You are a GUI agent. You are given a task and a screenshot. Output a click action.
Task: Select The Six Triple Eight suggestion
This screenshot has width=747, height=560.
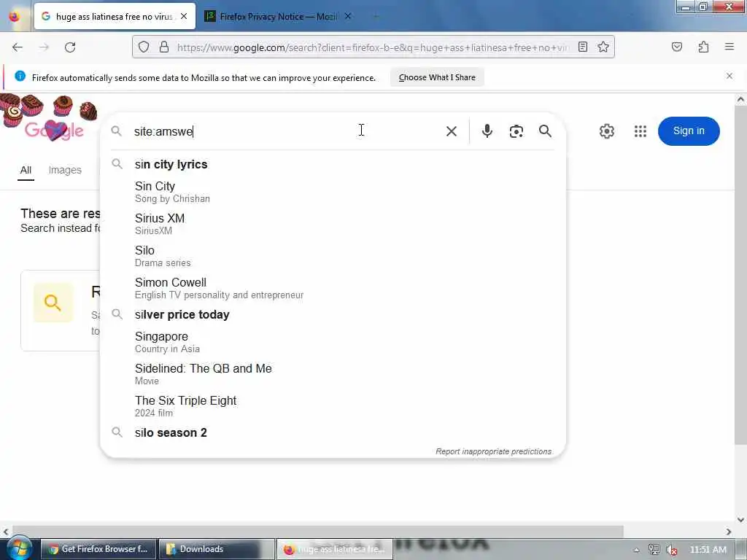(333, 406)
